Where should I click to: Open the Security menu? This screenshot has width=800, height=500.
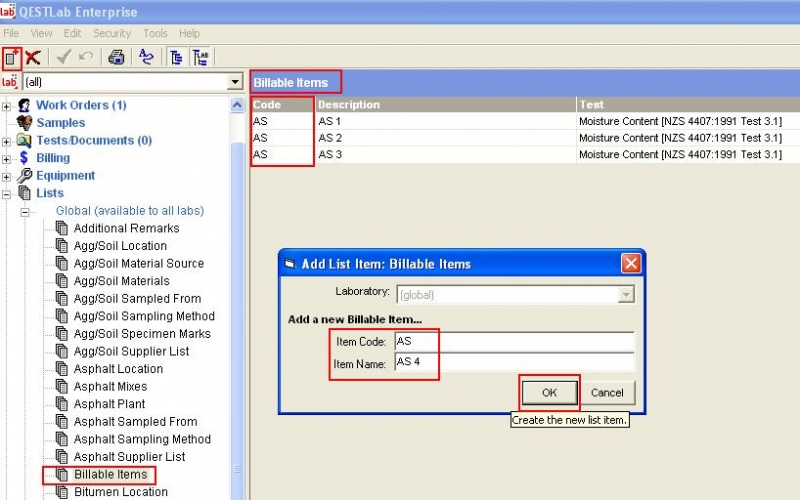coord(112,33)
